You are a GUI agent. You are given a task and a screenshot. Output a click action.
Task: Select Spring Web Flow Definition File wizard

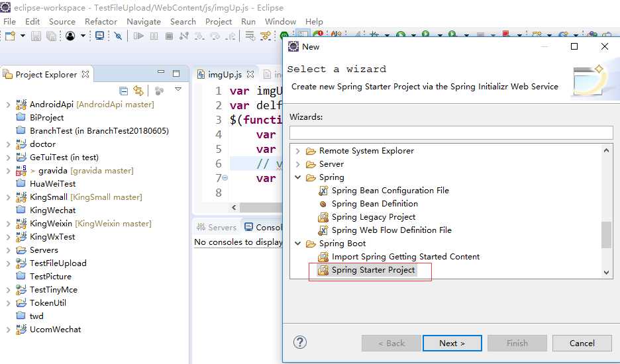click(385, 230)
